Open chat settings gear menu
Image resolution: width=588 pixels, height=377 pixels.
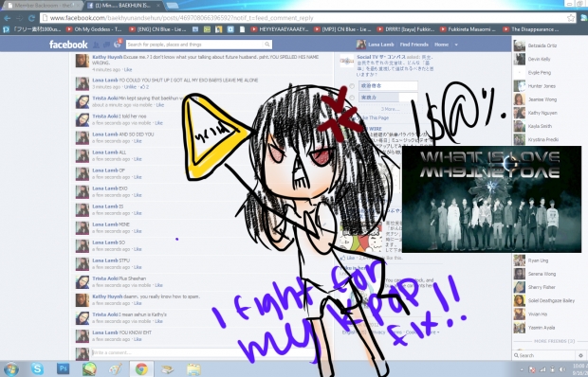(580, 355)
